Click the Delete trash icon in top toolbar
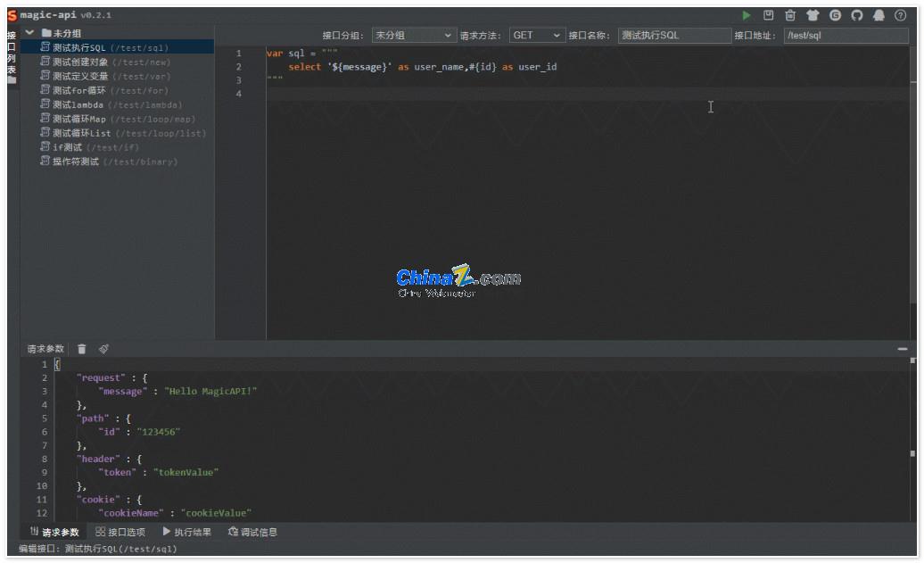This screenshot has height=563, width=924. (790, 15)
